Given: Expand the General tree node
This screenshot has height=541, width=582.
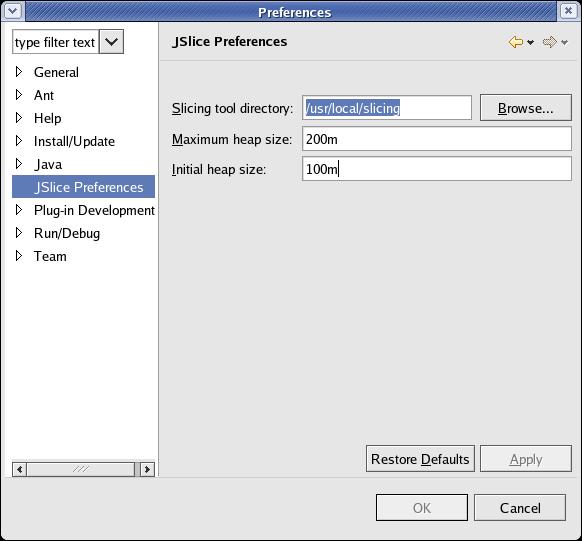Looking at the screenshot, I should pos(19,72).
